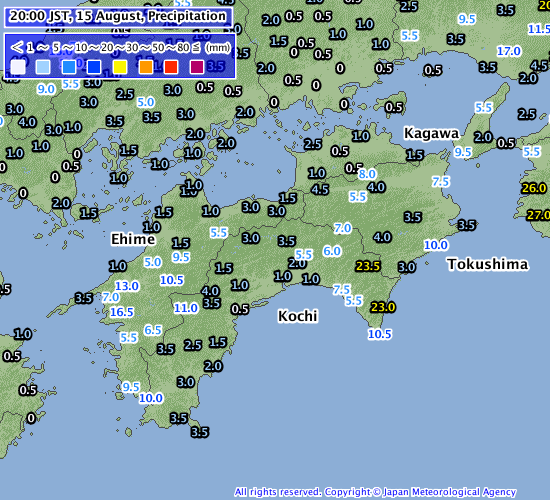Click the yellow 26.0 precipitation reading
The image size is (550, 500).
[534, 188]
